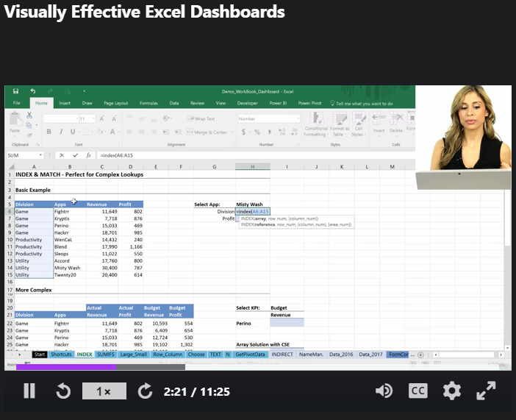Click the Percent Style icon

257,132
